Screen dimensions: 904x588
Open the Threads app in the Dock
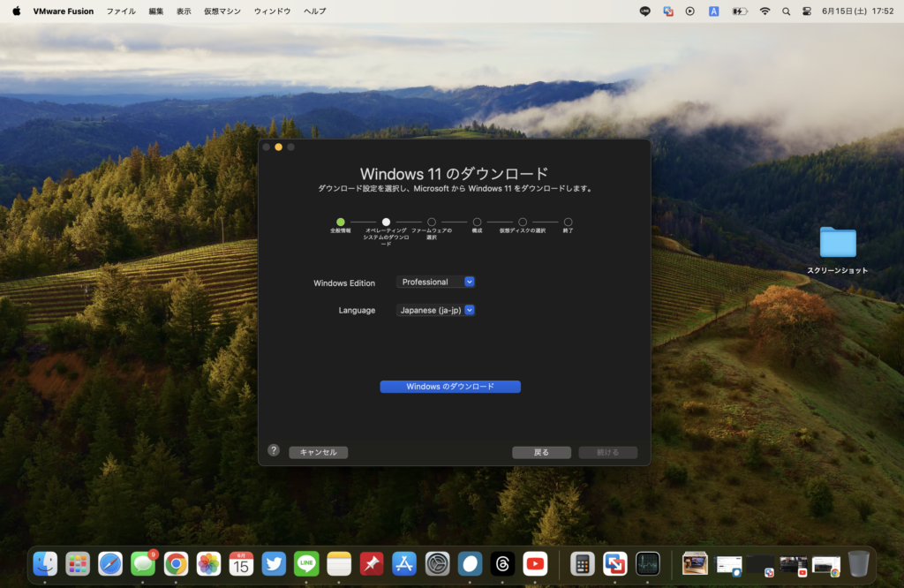[502, 563]
